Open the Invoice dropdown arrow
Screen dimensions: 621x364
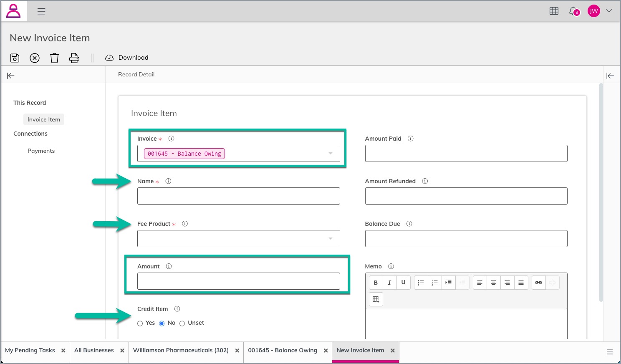coord(331,154)
